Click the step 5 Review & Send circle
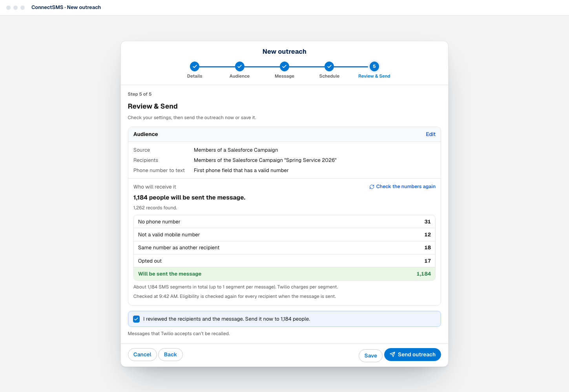 tap(374, 66)
